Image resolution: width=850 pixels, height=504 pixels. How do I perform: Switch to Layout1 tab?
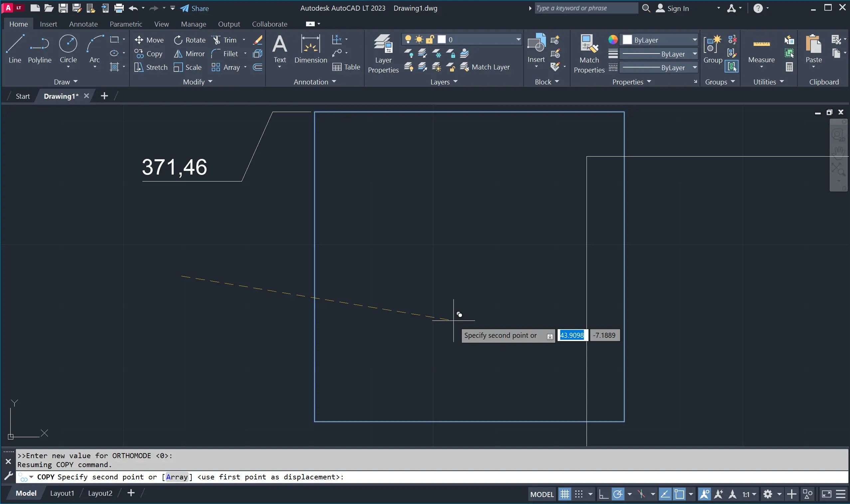tap(62, 493)
